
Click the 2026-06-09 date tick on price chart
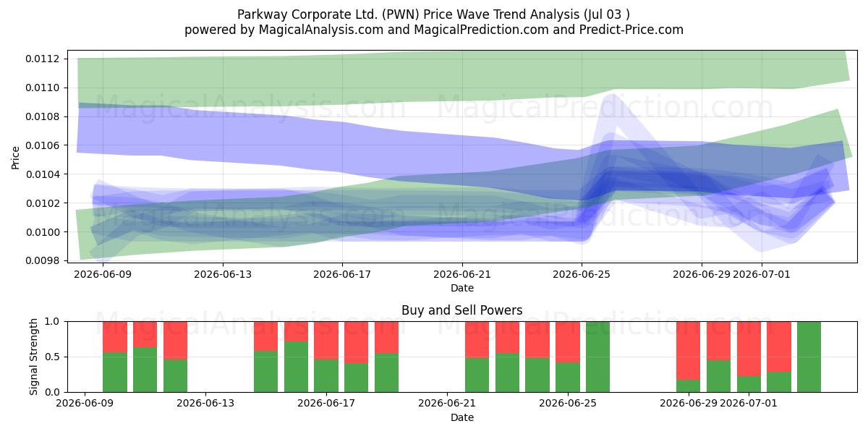[x=103, y=274]
